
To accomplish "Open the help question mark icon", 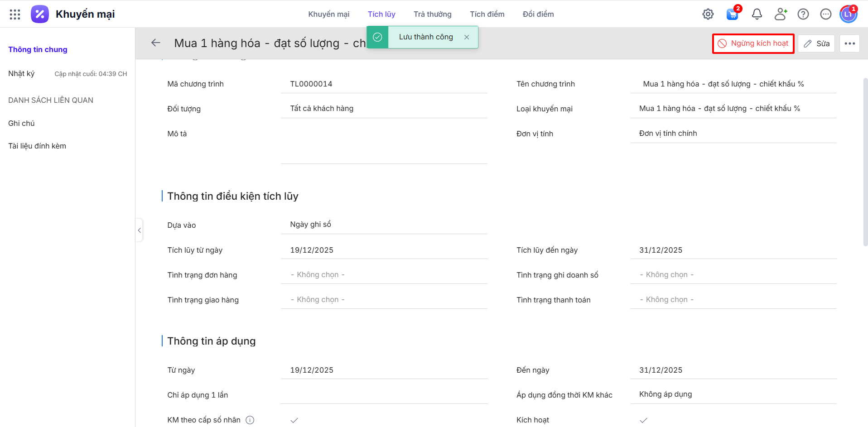I will point(803,14).
